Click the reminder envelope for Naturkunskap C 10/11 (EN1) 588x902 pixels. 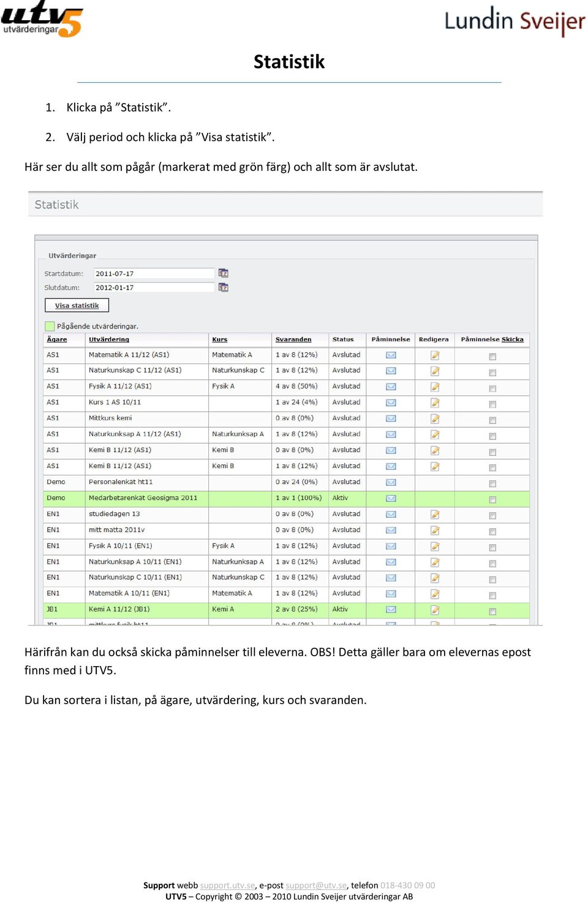391,578
